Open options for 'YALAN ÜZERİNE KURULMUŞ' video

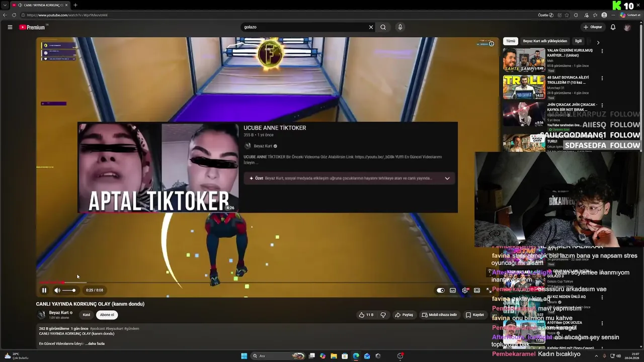(602, 51)
